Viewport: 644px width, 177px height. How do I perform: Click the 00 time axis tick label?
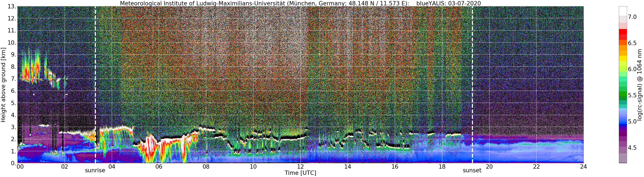20,166
